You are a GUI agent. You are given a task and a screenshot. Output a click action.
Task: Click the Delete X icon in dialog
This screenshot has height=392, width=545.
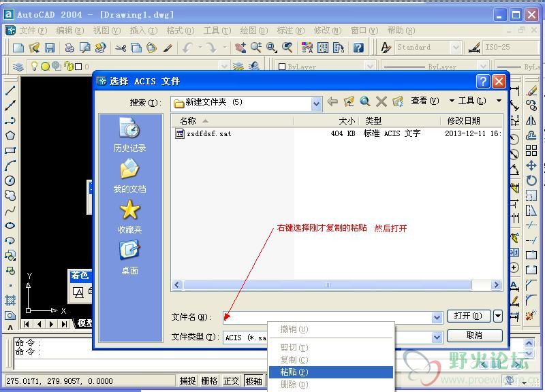[381, 101]
